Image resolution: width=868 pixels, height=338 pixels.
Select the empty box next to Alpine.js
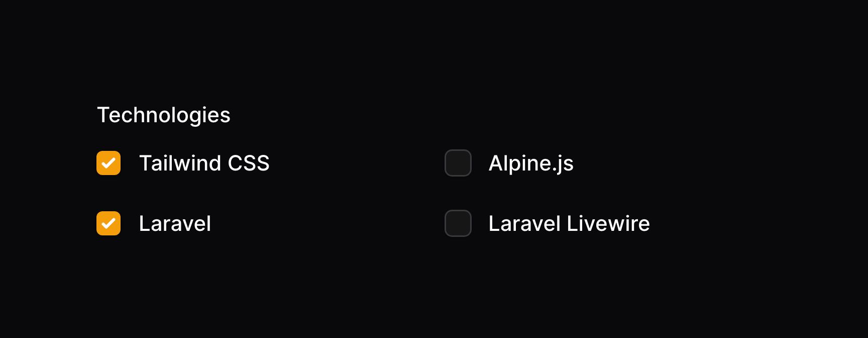(x=458, y=163)
